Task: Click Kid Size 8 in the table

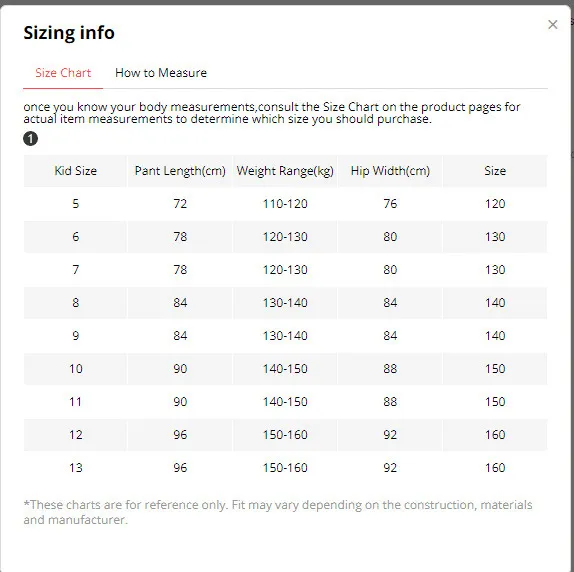Action: click(x=75, y=303)
